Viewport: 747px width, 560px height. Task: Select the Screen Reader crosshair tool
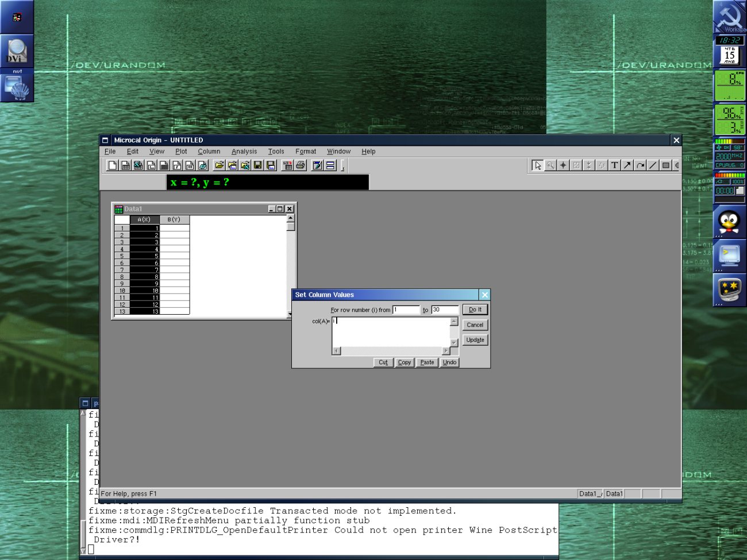563,165
